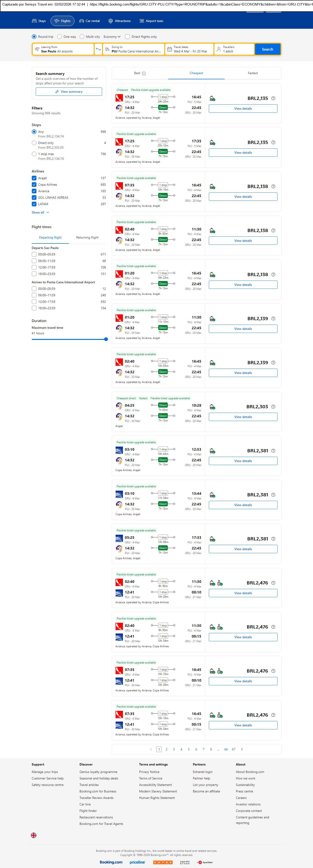Select the Direct only stops option
This screenshot has width=313, height=868.
click(x=34, y=143)
